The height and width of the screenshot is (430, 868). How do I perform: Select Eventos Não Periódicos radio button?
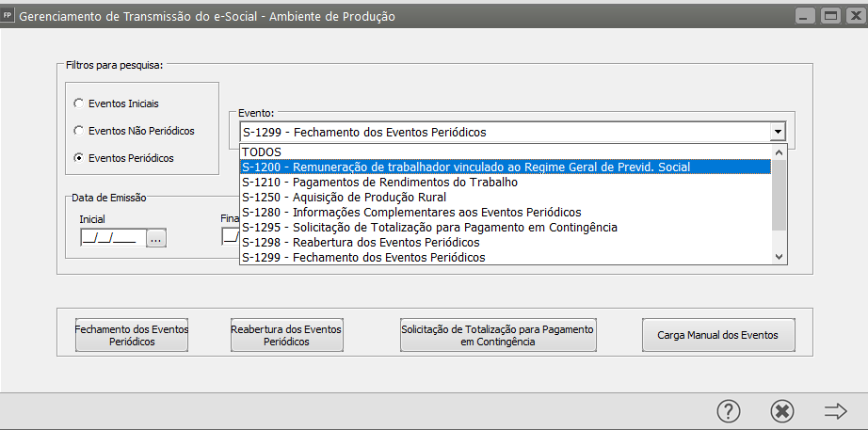pyautogui.click(x=78, y=131)
